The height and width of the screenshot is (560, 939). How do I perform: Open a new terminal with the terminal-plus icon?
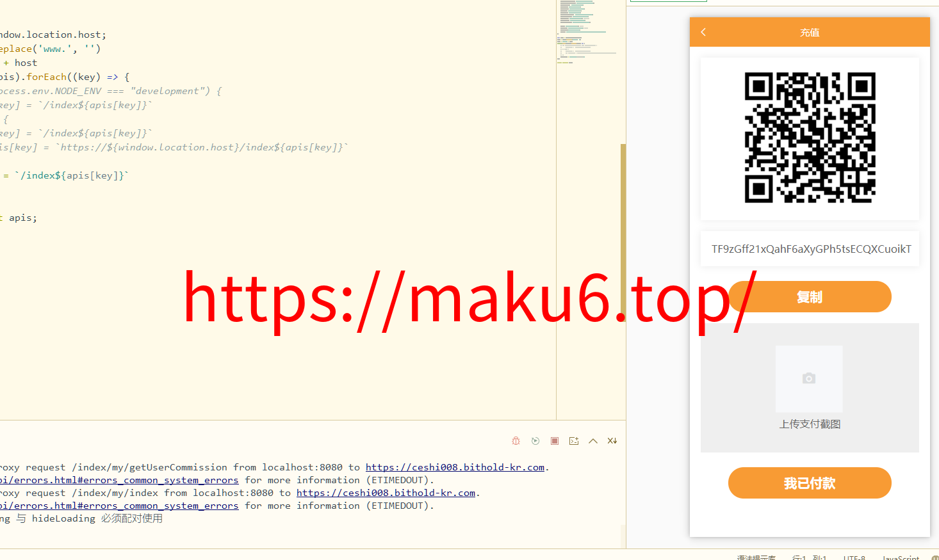(574, 441)
